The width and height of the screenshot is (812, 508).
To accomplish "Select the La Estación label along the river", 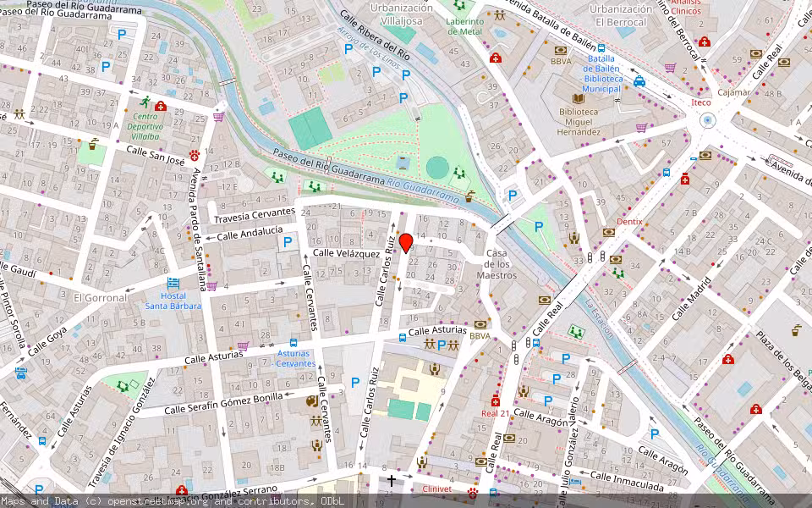I will pos(599,318).
